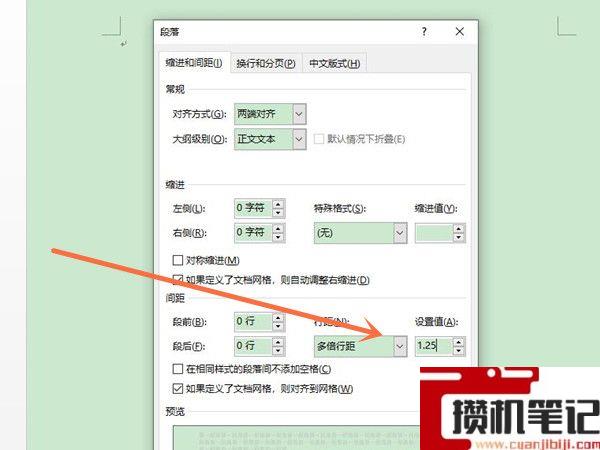The width and height of the screenshot is (600, 450).
Task: Decrease 段前 spacing with down arrow
Action: tap(278, 326)
